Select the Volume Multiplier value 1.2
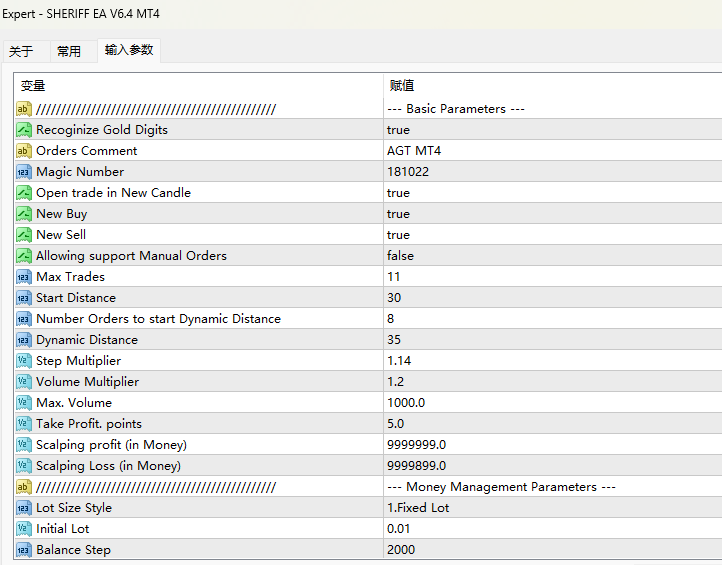The image size is (722, 565). (397, 382)
